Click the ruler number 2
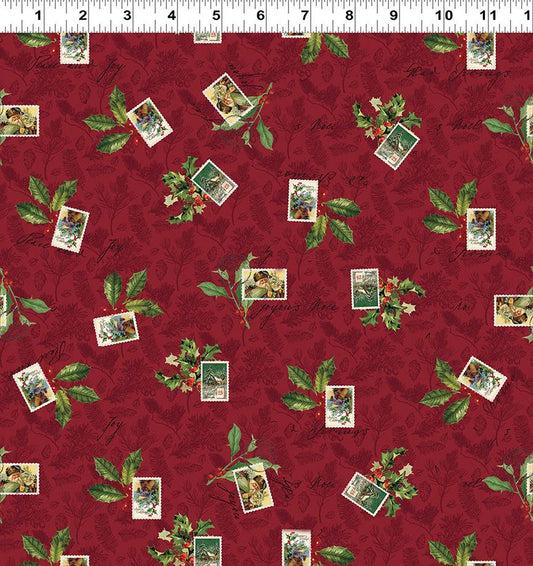This screenshot has width=533, height=566. (83, 16)
